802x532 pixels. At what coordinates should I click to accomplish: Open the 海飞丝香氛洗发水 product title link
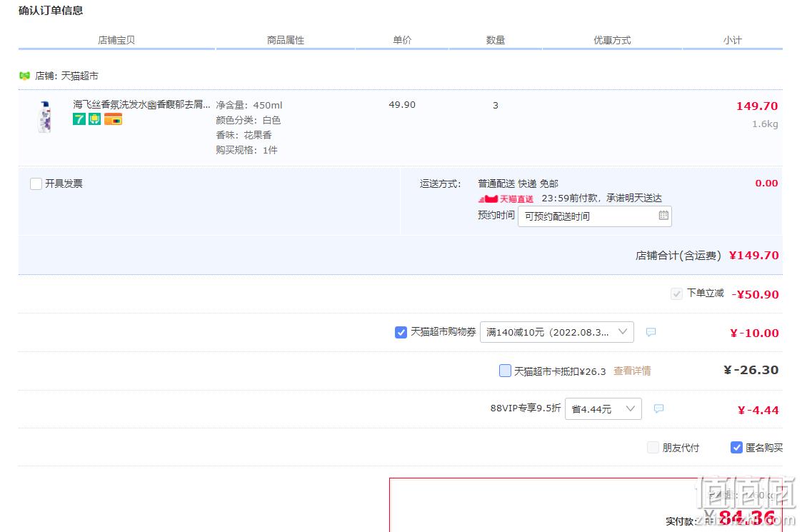pyautogui.click(x=141, y=104)
